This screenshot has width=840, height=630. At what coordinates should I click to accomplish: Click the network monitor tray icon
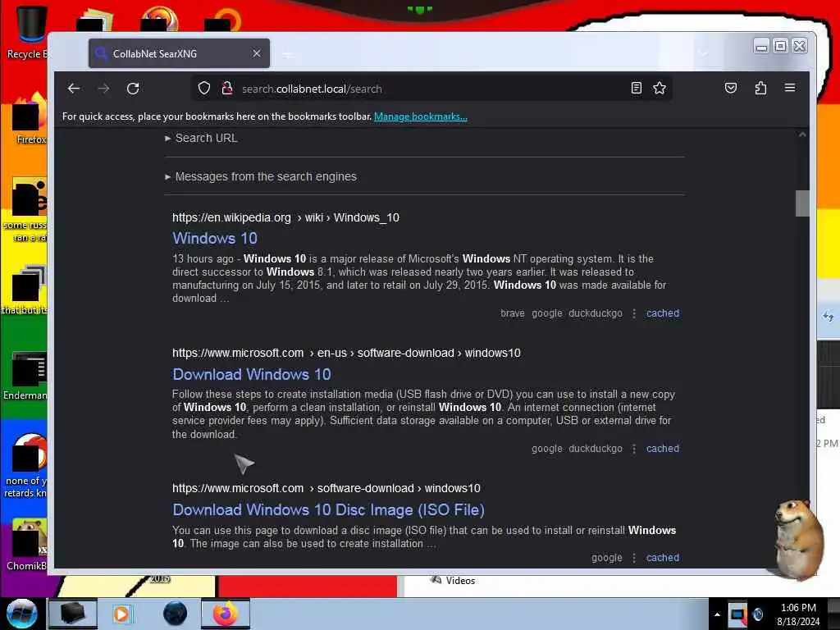(737, 614)
